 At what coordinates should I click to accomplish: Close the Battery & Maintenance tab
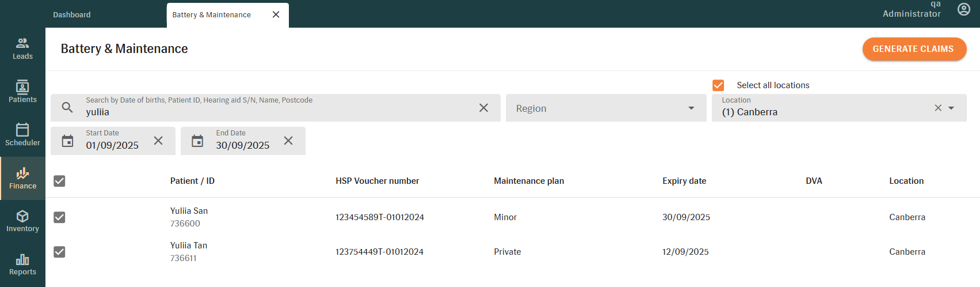(x=276, y=14)
